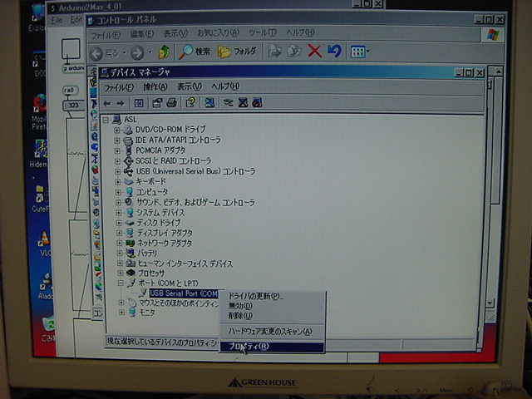Collapse the ASL root node
This screenshot has height=399, width=532.
pyautogui.click(x=106, y=120)
